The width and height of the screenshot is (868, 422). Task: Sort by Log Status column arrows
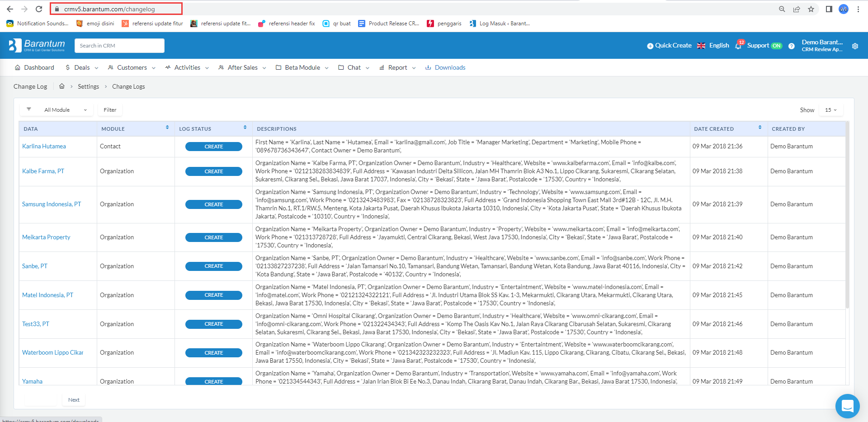[x=245, y=128]
